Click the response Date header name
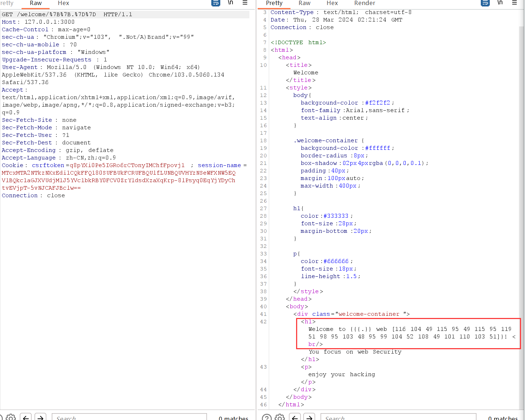Screen dimensions: 525x420 [278, 20]
